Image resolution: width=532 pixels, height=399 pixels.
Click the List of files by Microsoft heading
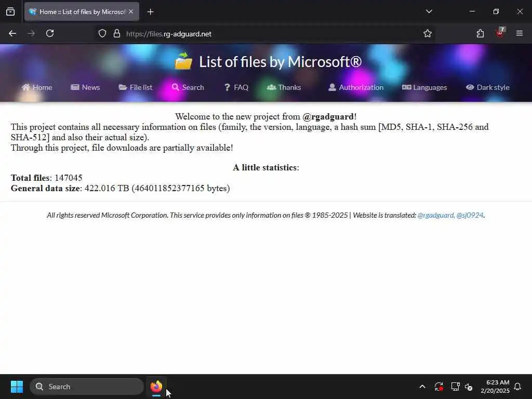[x=280, y=62]
